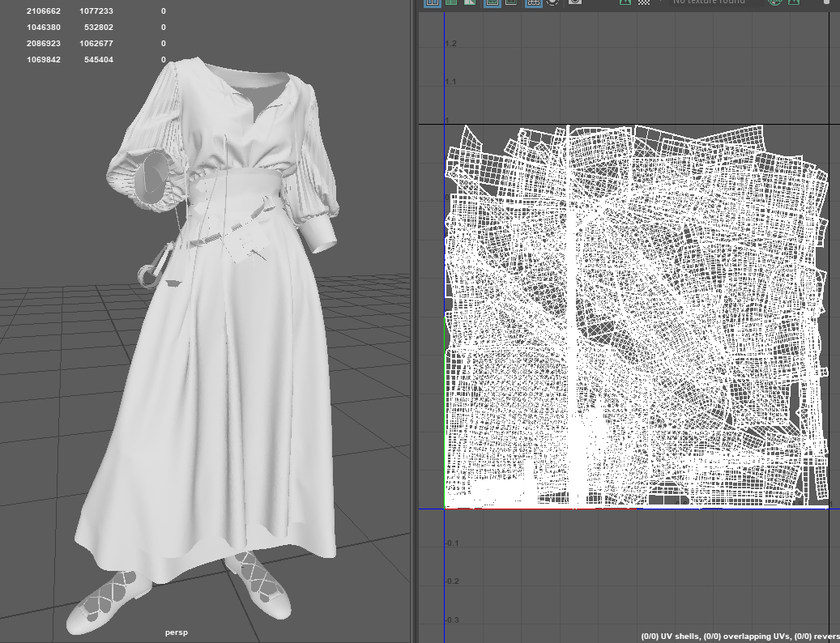
Task: Click the UV distortion shading icon
Action: tap(469, 2)
